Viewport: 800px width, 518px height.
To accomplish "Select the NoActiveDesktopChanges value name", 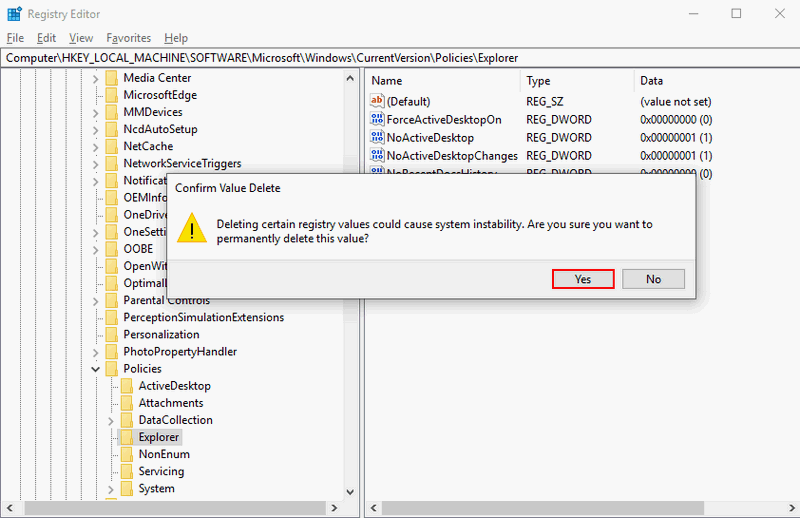I will tap(452, 156).
